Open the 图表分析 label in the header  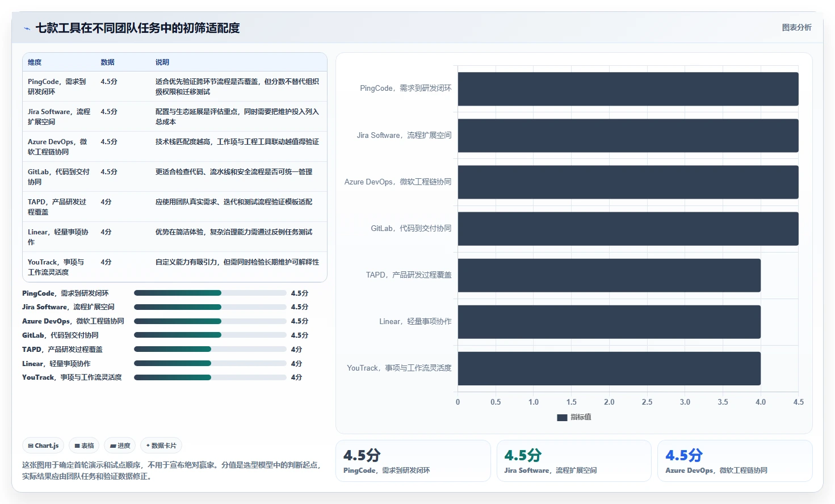pos(796,27)
